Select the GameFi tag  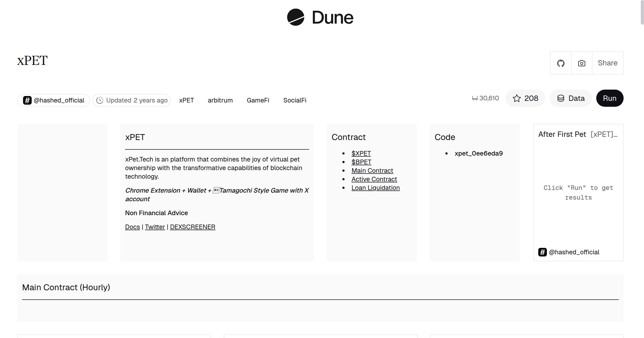pos(258,100)
